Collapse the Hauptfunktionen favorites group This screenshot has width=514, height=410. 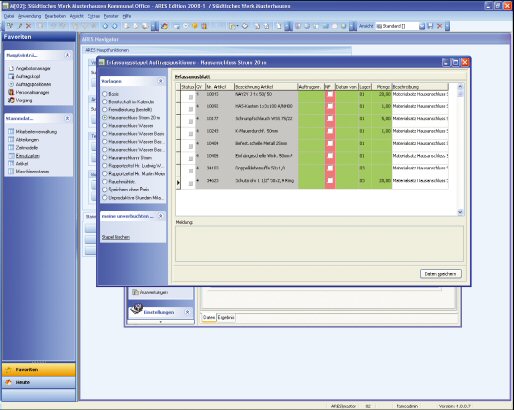[x=67, y=55]
